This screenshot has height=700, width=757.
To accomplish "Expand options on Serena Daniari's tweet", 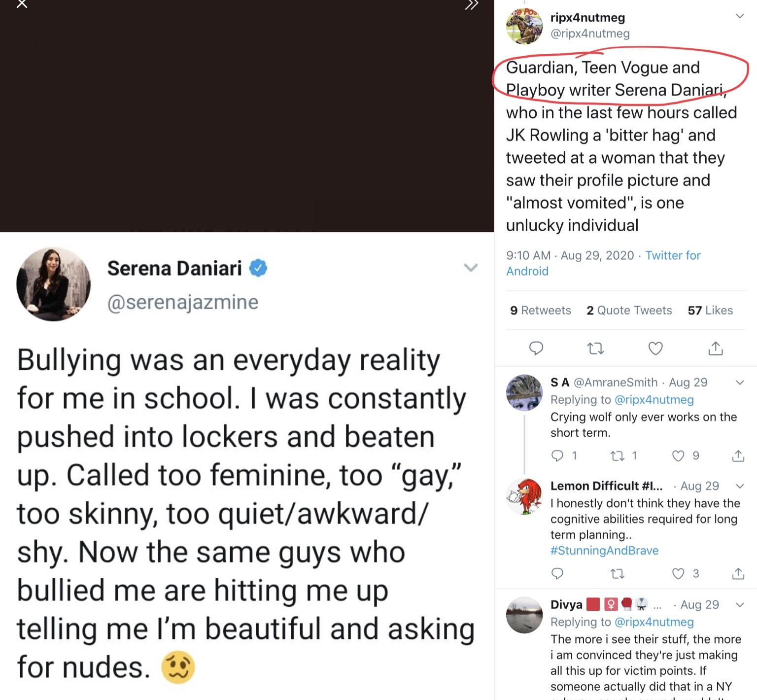I will 471,268.
